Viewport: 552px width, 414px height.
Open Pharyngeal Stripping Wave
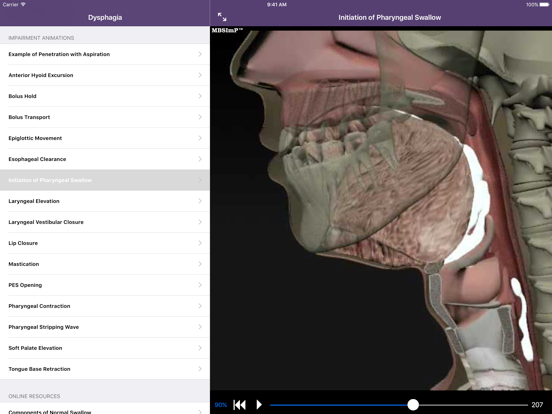click(105, 327)
